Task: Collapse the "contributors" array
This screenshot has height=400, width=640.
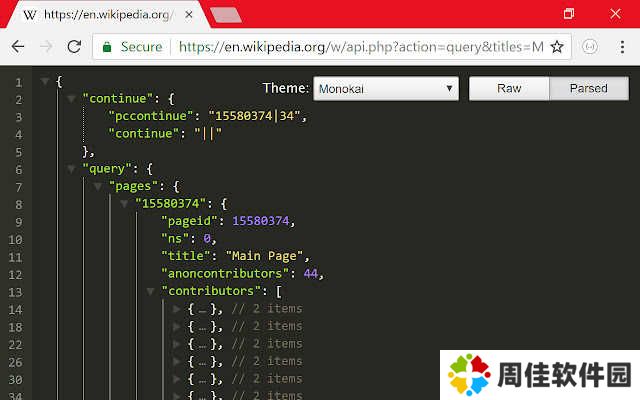Action: pos(151,291)
